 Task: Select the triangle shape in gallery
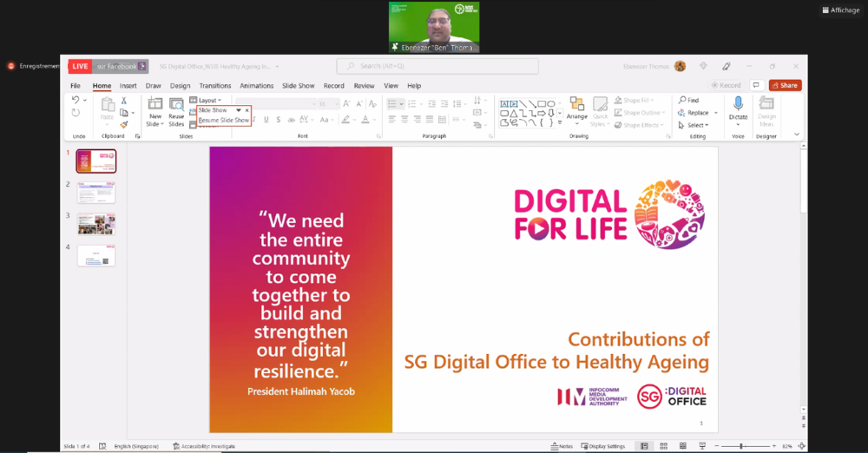click(514, 113)
